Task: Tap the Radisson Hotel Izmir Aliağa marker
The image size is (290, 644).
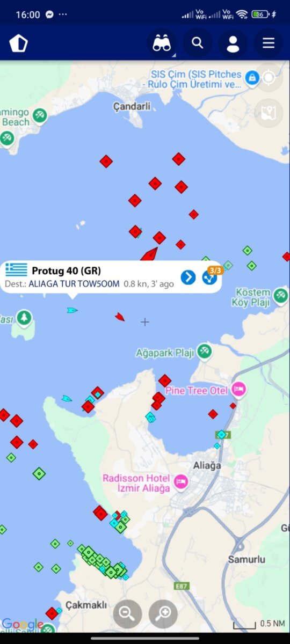Action: [182, 483]
